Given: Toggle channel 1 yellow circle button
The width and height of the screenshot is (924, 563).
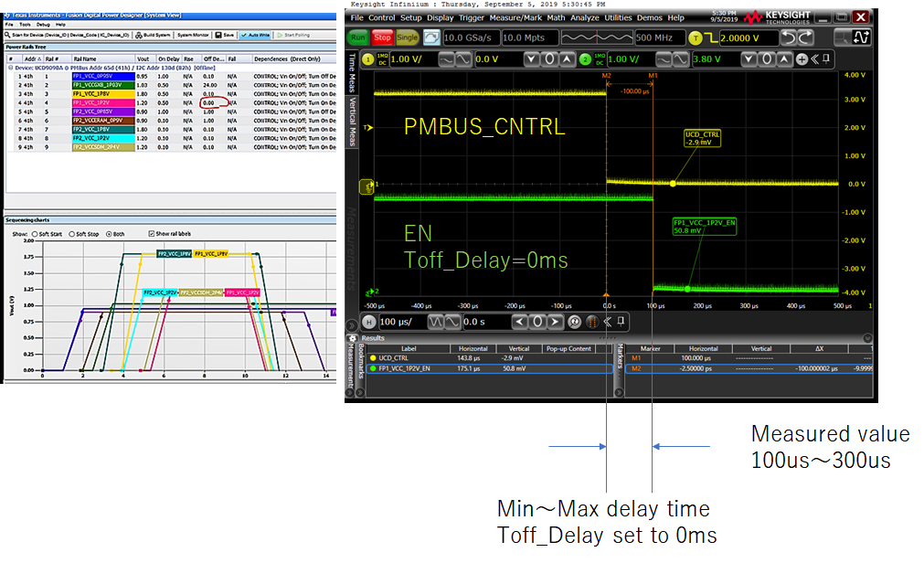Looking at the screenshot, I should point(367,59).
